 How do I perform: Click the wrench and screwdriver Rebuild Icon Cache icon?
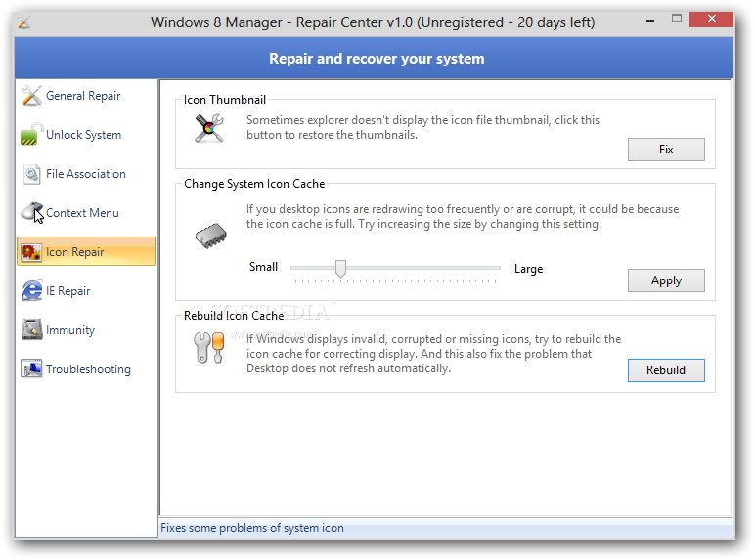[209, 347]
